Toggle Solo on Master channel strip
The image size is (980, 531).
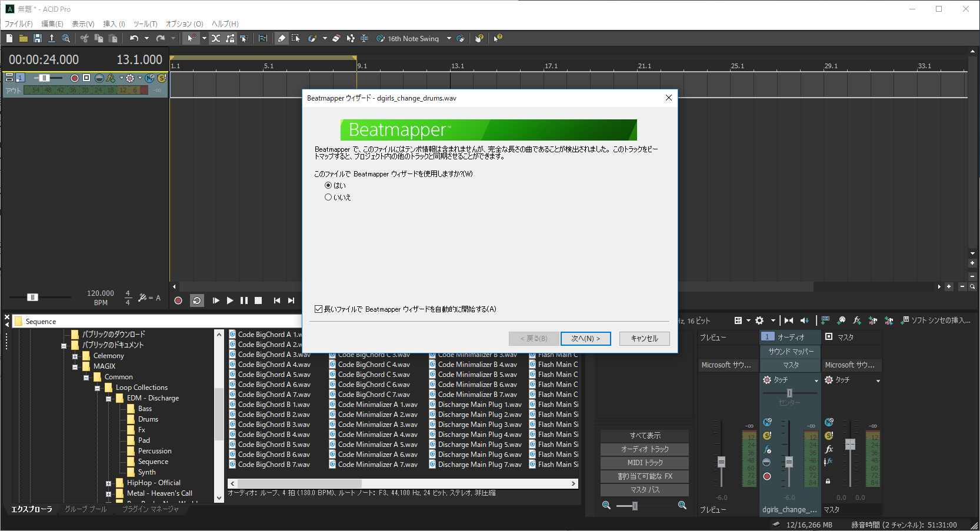point(829,436)
